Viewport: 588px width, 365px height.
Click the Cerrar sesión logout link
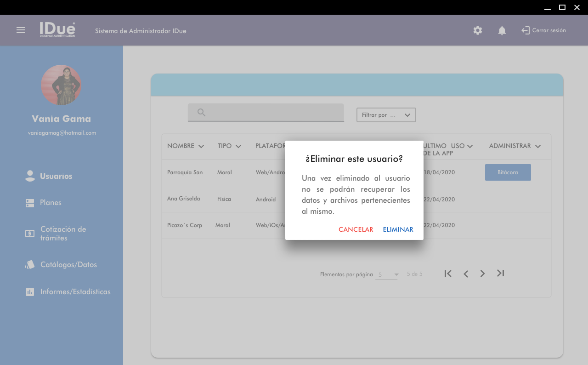click(544, 30)
